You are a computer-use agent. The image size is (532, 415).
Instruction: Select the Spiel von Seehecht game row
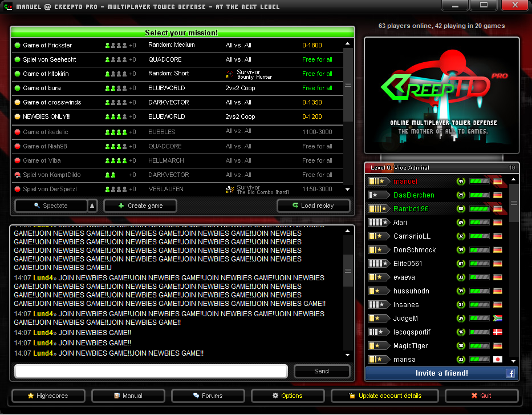177,60
